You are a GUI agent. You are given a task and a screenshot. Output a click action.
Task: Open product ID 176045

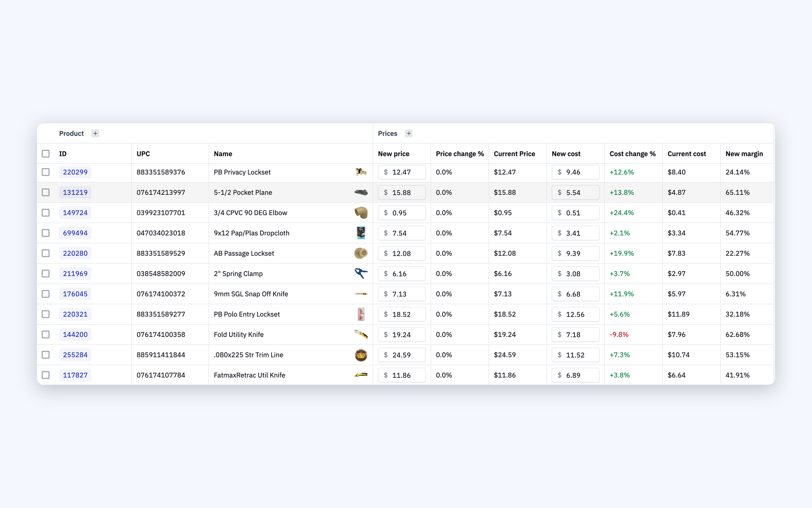[75, 294]
